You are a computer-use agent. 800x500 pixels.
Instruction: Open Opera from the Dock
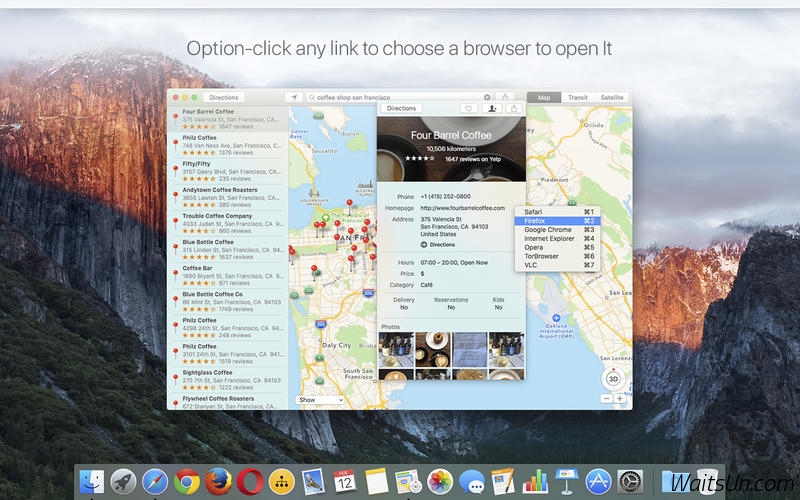pos(250,482)
